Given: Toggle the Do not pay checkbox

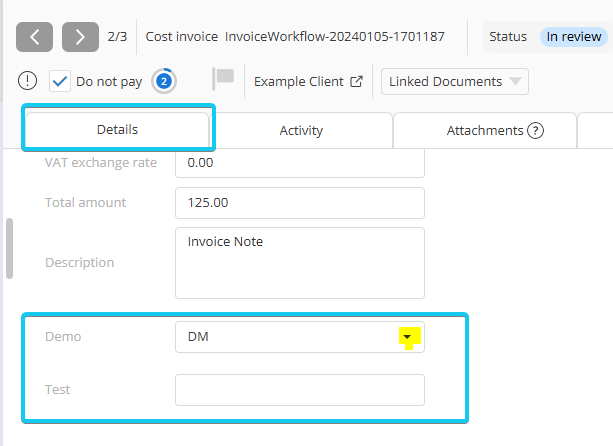Looking at the screenshot, I should pos(60,81).
